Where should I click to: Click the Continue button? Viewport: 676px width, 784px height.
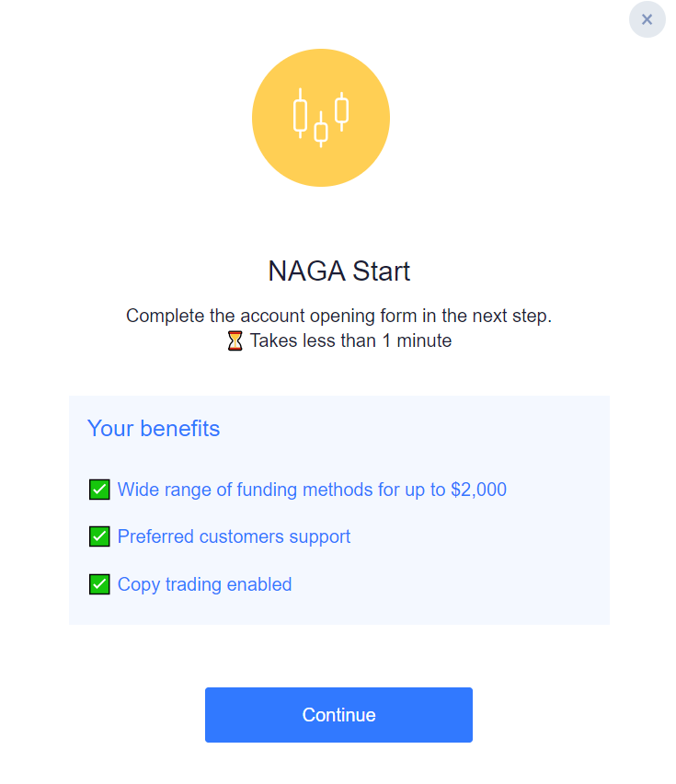[338, 714]
